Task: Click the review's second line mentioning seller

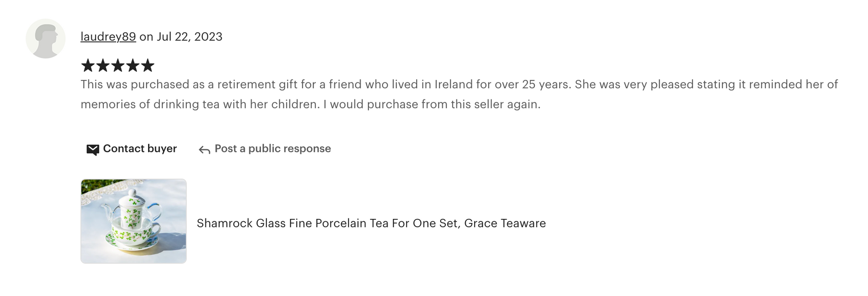Action: coord(310,104)
